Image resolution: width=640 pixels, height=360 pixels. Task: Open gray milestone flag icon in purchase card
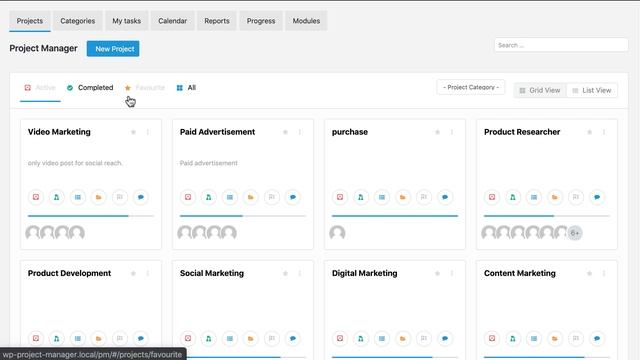click(x=424, y=197)
